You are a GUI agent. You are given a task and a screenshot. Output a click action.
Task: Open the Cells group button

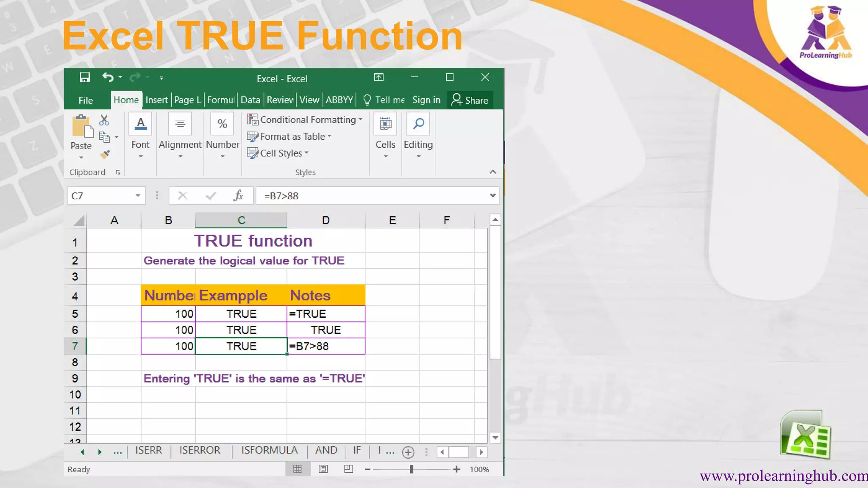pyautogui.click(x=385, y=136)
